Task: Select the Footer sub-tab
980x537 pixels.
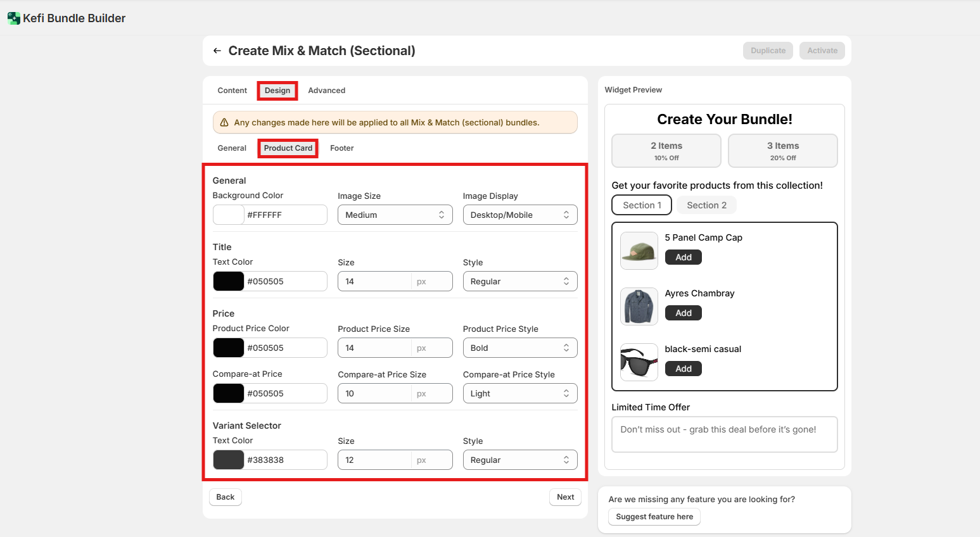Action: click(x=341, y=148)
